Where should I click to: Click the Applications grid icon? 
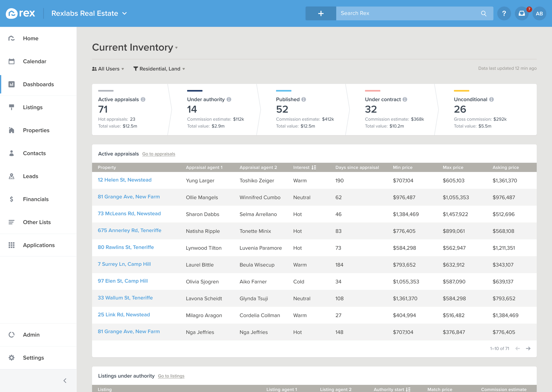[11, 245]
